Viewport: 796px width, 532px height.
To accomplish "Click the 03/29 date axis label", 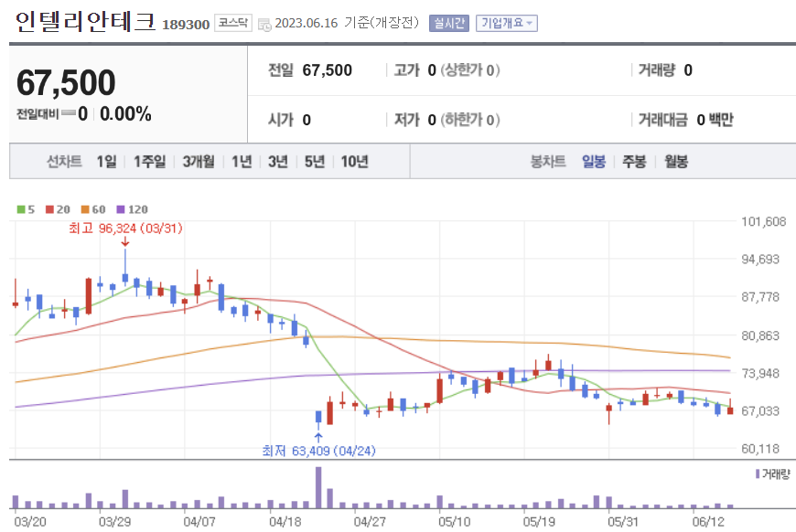I will click(x=114, y=522).
